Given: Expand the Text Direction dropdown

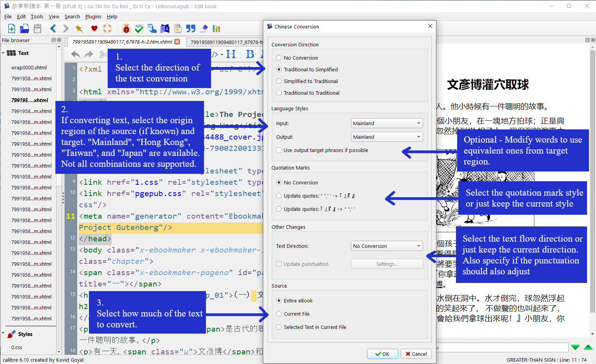Looking at the screenshot, I should tap(387, 246).
